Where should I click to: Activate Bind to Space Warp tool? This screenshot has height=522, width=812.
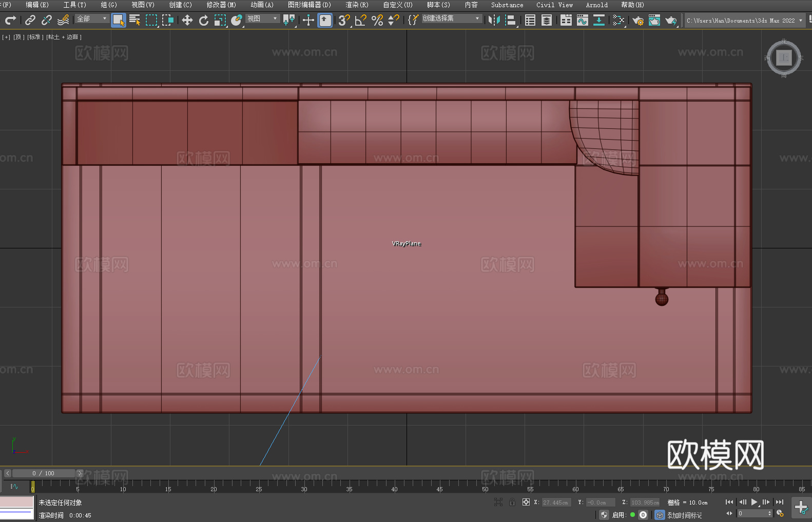pos(63,20)
